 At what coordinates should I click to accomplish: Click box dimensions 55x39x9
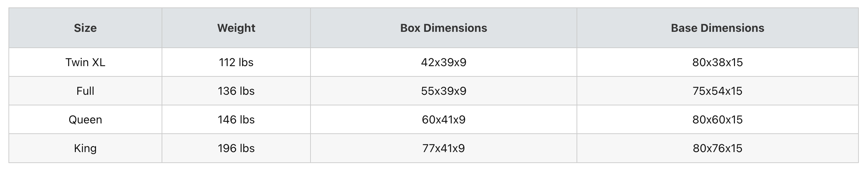click(444, 91)
